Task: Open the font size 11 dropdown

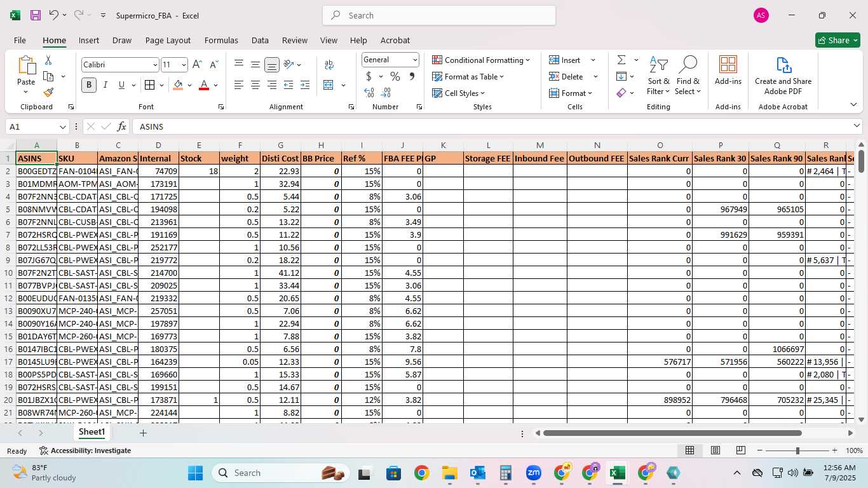Action: [x=184, y=65]
